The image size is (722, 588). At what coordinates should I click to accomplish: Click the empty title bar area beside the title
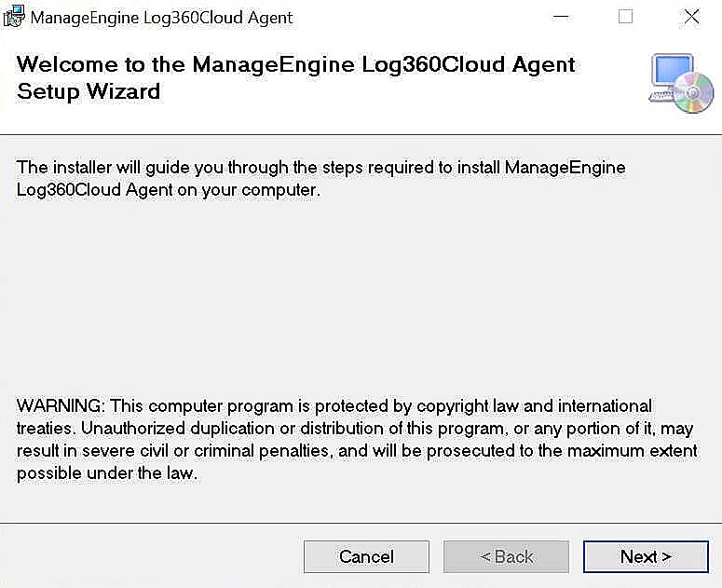coord(419,17)
